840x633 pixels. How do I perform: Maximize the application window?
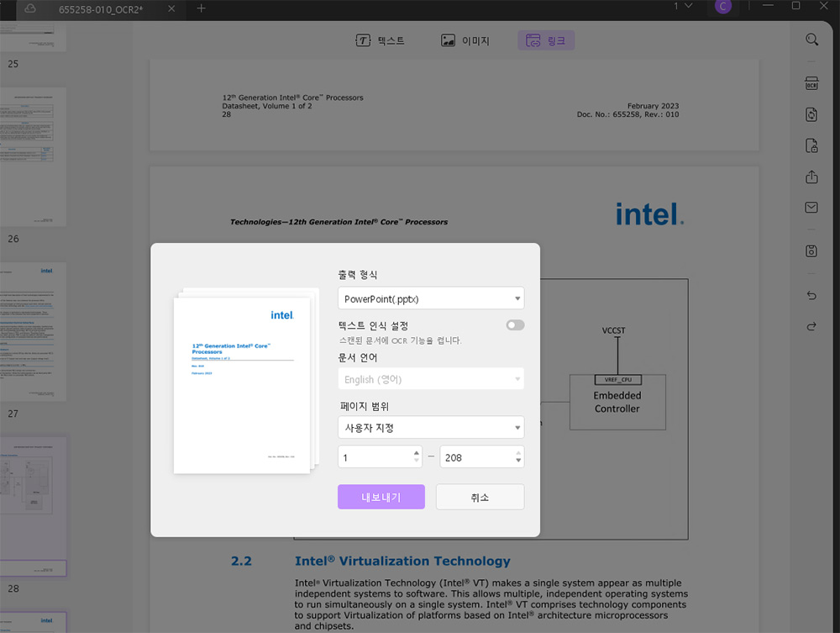796,6
